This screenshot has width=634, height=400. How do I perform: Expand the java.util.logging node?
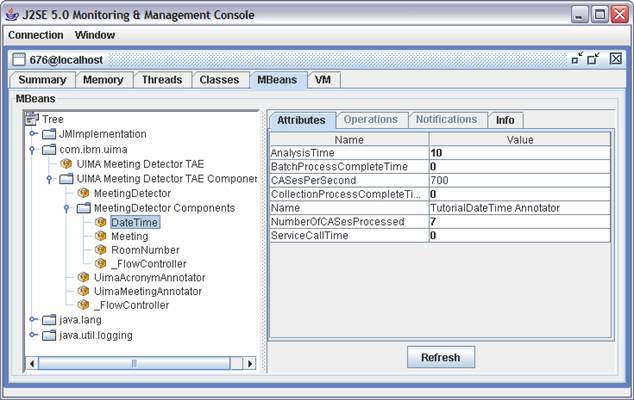pos(34,335)
